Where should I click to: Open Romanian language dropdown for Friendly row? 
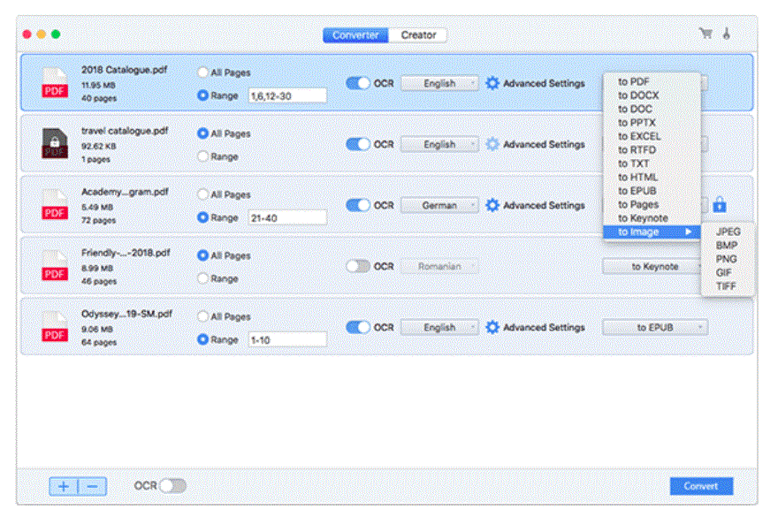(439, 266)
